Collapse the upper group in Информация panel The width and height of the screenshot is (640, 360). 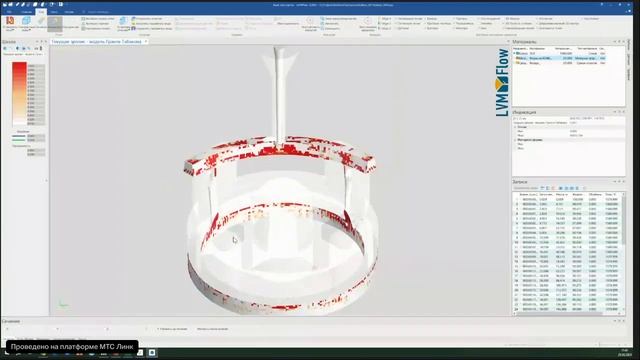(515, 127)
